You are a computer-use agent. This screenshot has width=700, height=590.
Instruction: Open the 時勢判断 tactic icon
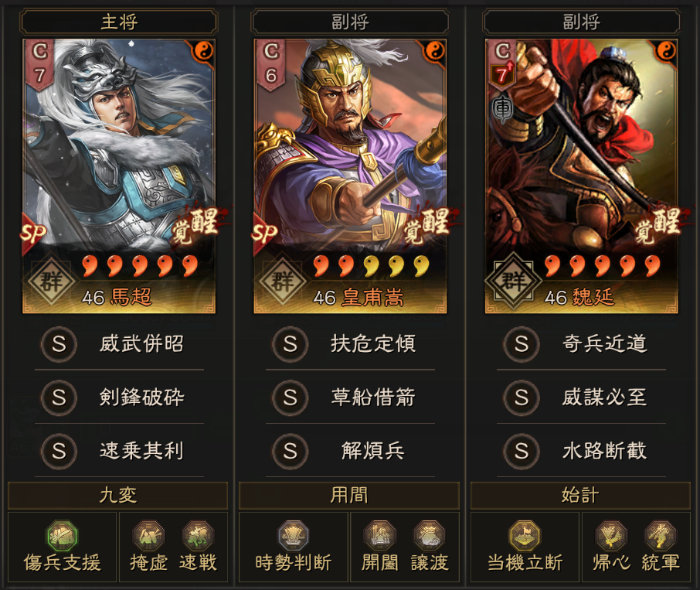pos(294,535)
